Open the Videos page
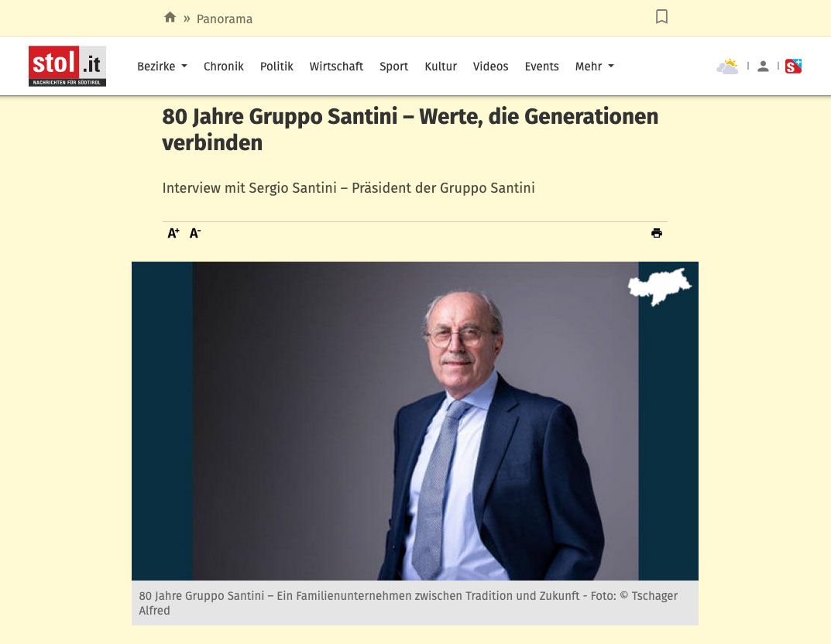Screen dimensions: 831x644 coord(491,67)
